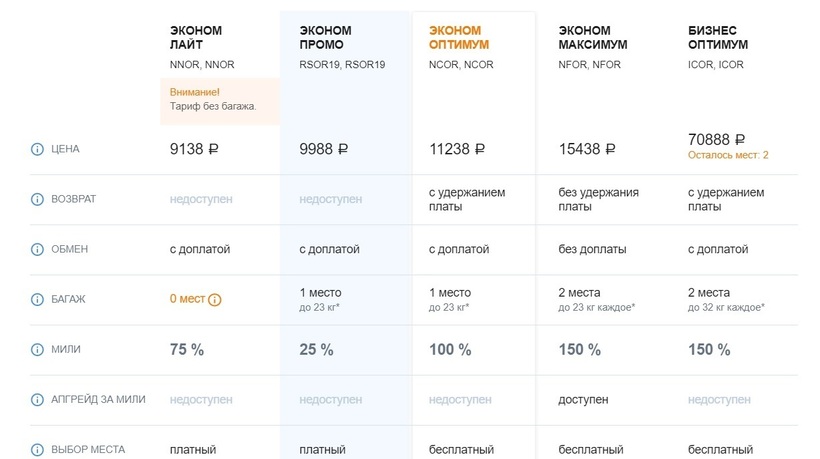Screen dimensions: 820x459
Task: Open info icon for ОБМЕН row
Action: [x=38, y=249]
